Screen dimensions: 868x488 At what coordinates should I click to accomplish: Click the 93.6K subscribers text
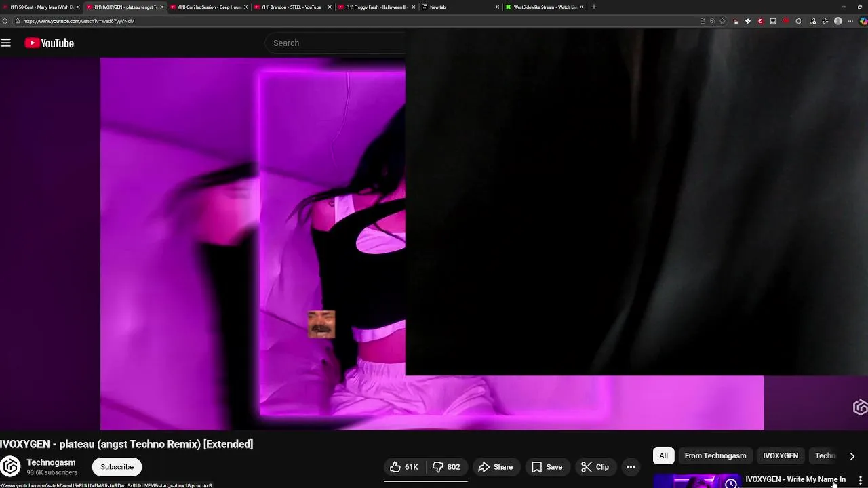[x=52, y=472]
